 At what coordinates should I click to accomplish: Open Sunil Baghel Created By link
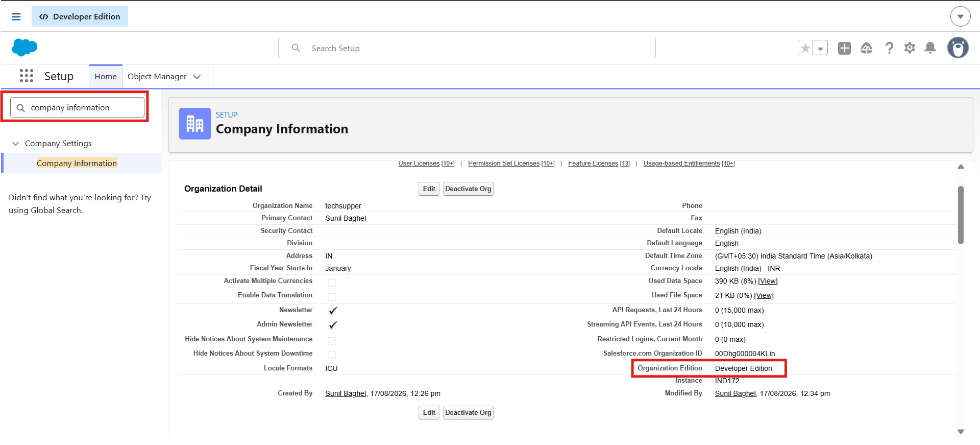point(346,394)
